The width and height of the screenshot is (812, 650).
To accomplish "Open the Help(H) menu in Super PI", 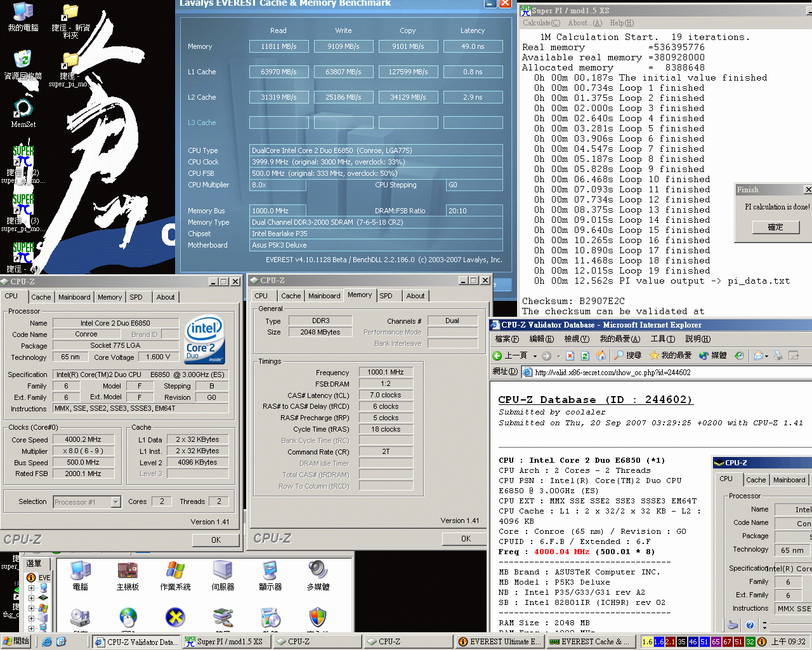I will (622, 23).
